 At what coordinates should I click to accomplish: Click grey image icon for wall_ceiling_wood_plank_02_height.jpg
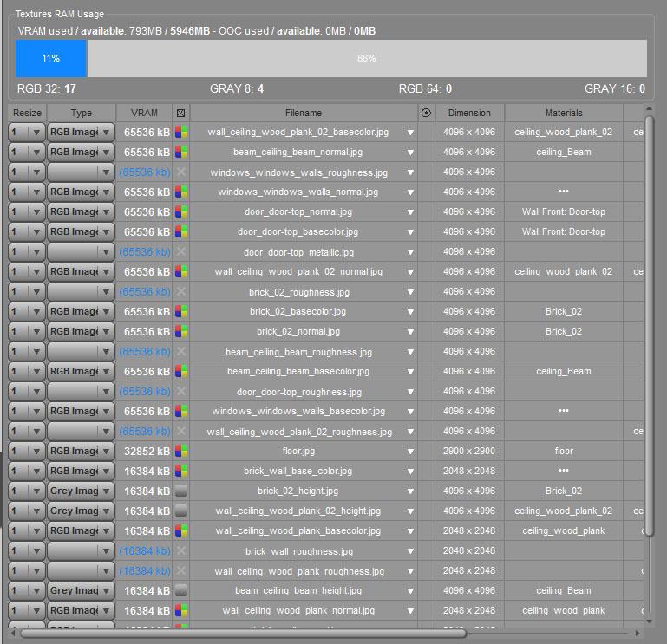[x=181, y=511]
